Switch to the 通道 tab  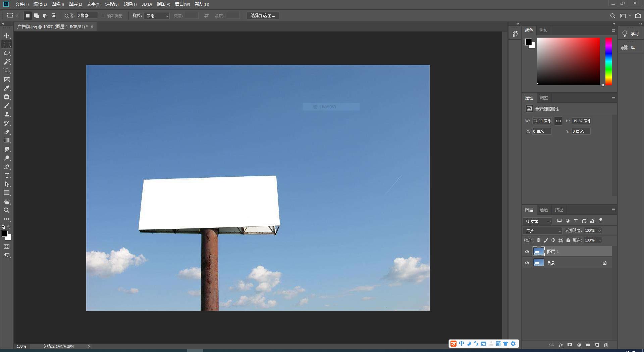[544, 210]
